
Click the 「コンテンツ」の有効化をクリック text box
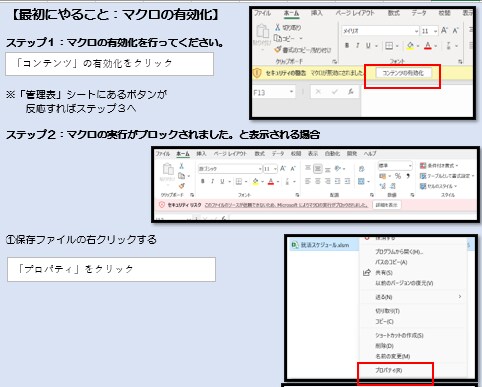click(x=109, y=64)
